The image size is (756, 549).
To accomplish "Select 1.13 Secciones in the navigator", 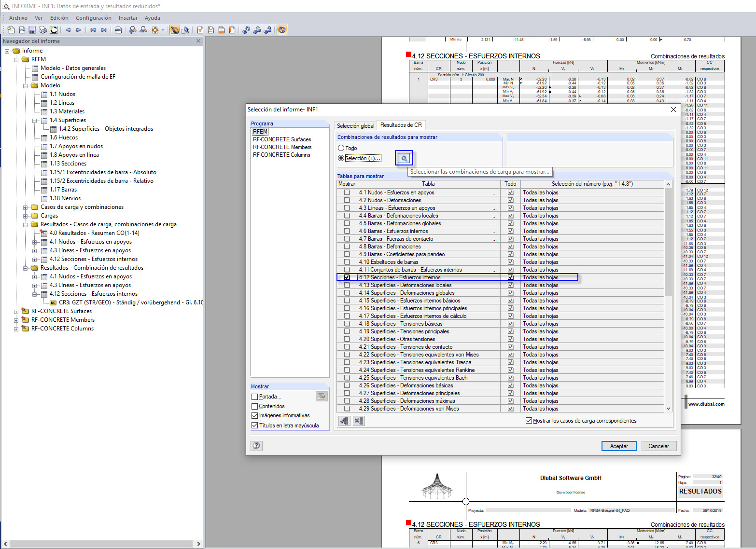I will click(68, 164).
